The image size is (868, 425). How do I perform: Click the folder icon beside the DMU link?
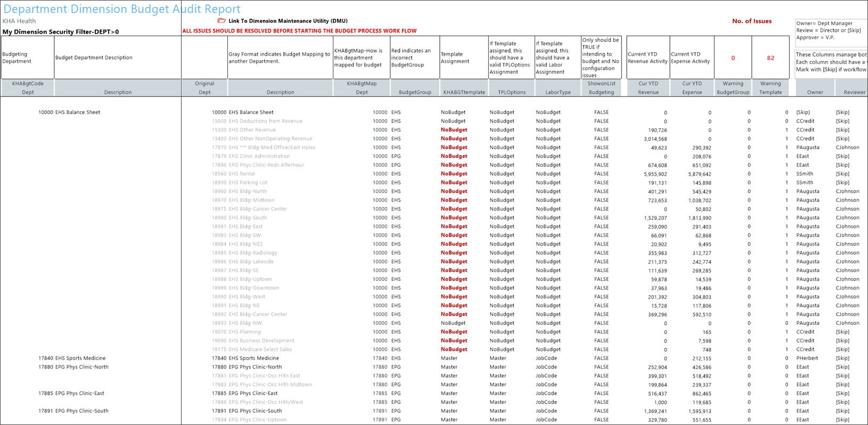pos(222,21)
